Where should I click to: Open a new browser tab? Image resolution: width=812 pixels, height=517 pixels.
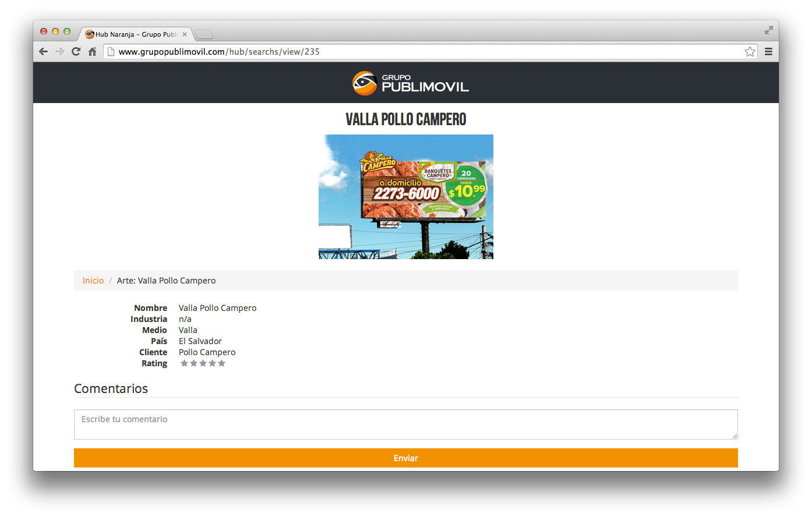click(204, 34)
